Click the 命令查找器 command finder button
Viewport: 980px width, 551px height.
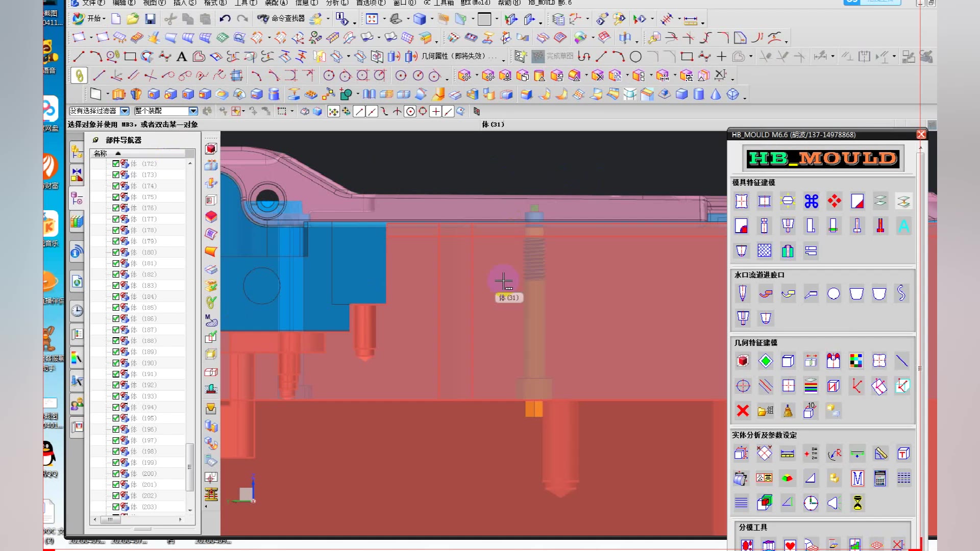point(281,19)
